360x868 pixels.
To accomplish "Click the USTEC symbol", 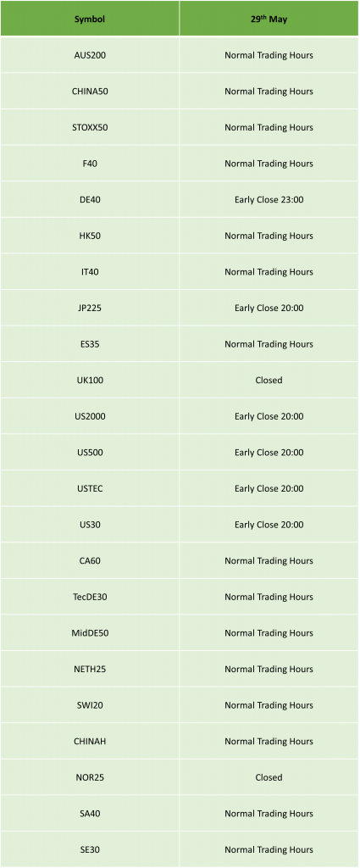I will [90, 489].
